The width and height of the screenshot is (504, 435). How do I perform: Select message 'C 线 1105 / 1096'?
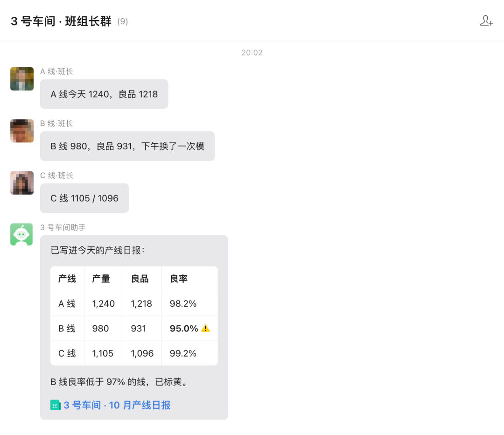tap(84, 198)
